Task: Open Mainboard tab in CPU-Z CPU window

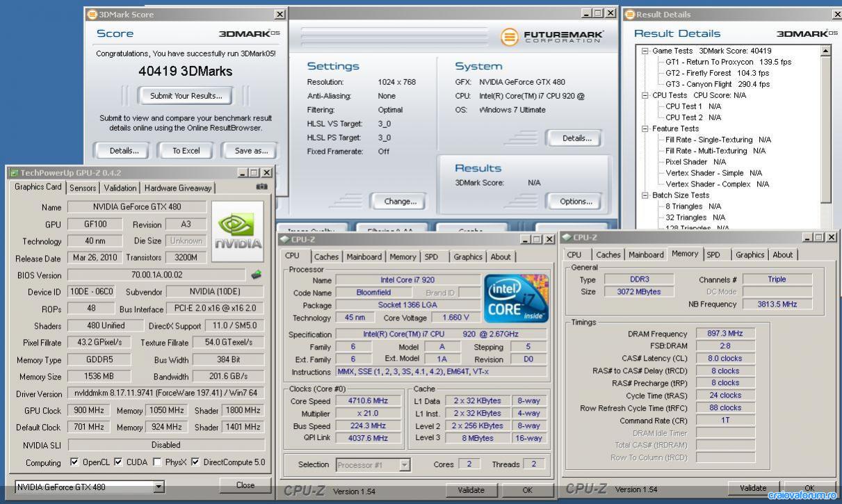Action: coord(365,257)
